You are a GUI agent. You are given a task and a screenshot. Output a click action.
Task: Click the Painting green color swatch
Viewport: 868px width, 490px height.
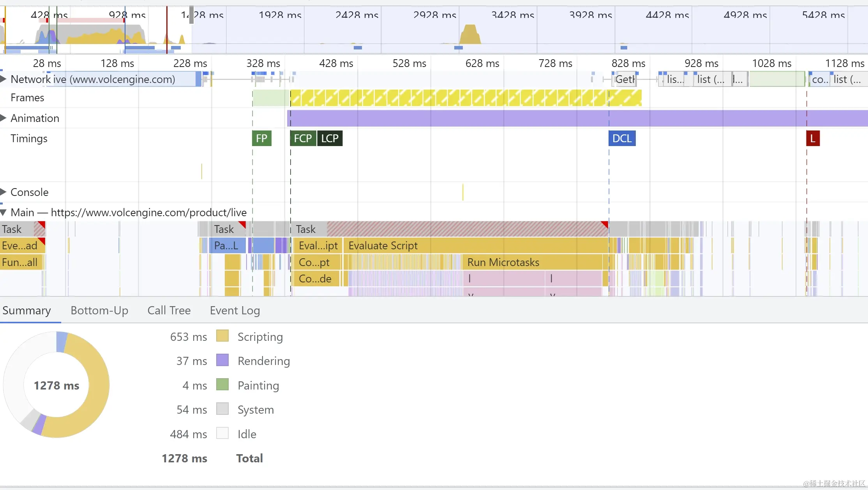[x=222, y=385]
